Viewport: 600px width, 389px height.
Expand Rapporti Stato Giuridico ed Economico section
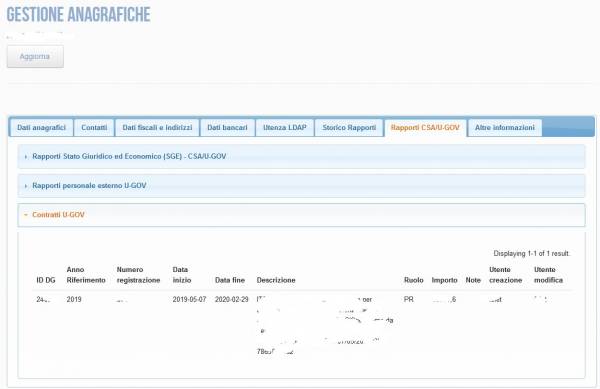(x=302, y=156)
